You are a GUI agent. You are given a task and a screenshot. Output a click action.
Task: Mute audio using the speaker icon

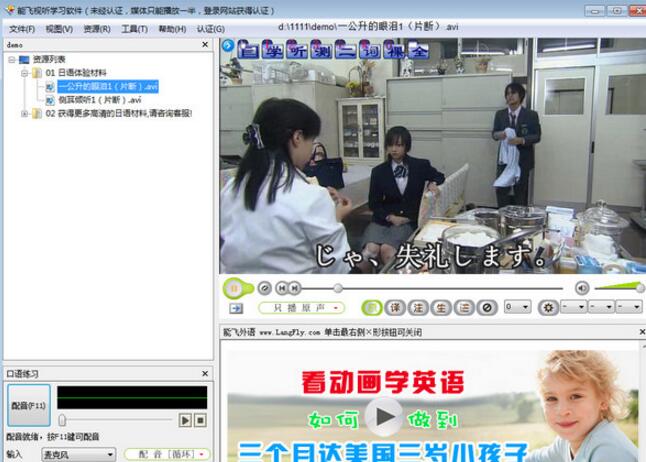(x=582, y=288)
